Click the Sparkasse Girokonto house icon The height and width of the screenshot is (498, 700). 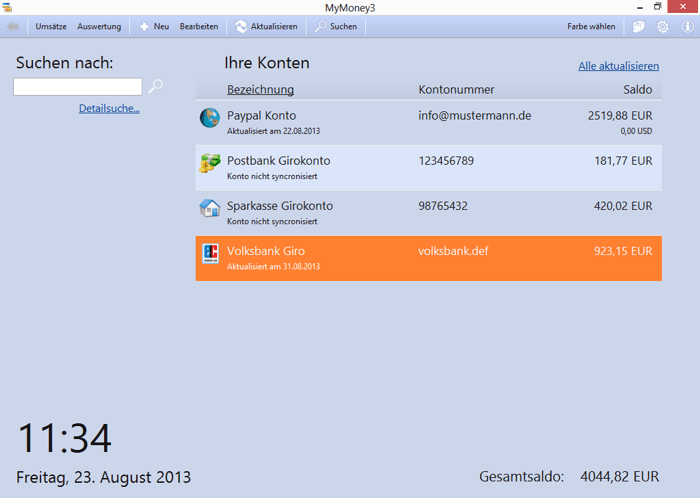[x=209, y=208]
